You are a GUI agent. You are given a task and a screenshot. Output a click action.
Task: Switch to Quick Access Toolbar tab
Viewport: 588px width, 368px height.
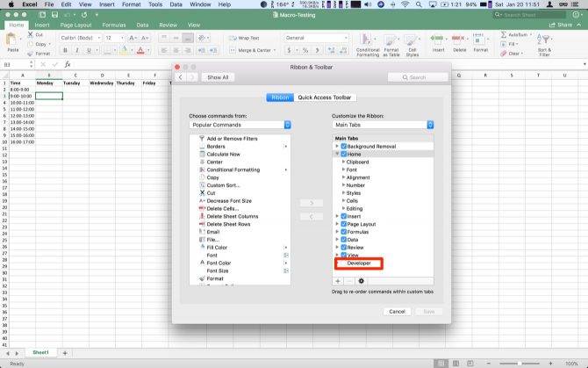(325, 97)
